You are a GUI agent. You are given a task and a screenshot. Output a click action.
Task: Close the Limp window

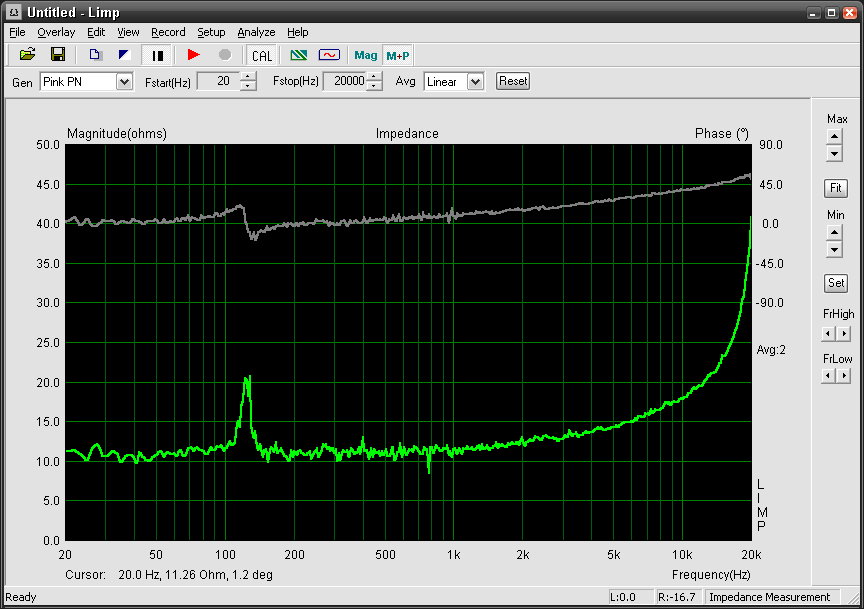(x=850, y=13)
